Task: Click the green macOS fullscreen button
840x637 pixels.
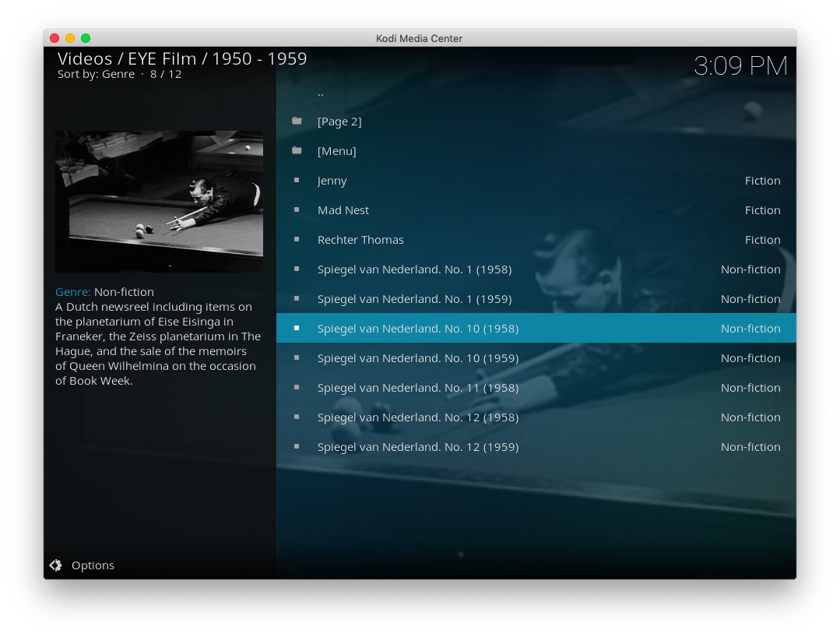Action: click(x=86, y=38)
